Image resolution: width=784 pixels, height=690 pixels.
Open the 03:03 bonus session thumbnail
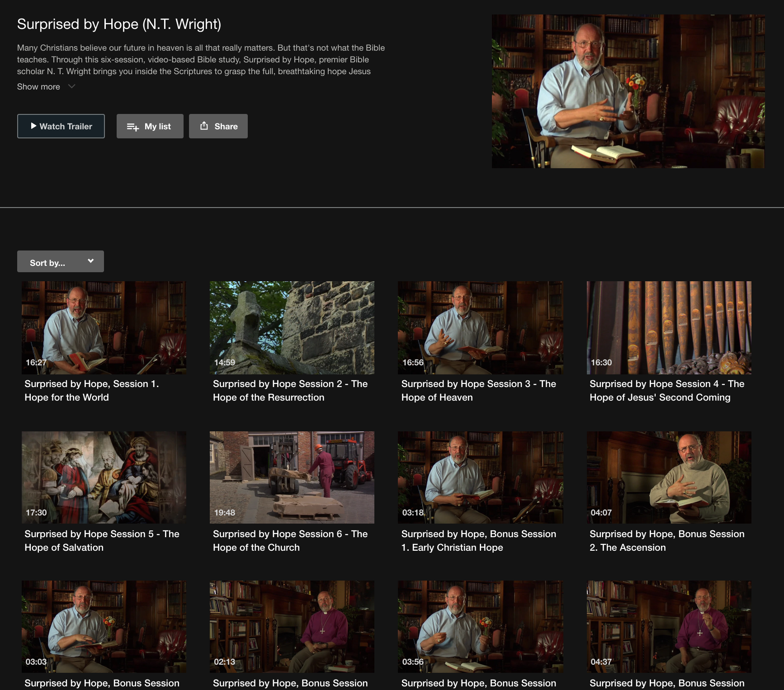click(104, 627)
